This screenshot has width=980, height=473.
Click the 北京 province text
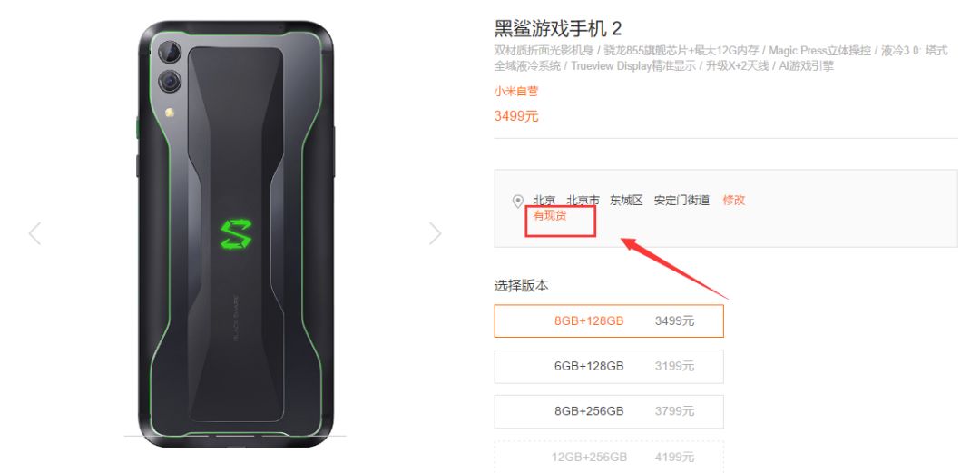[x=544, y=201]
